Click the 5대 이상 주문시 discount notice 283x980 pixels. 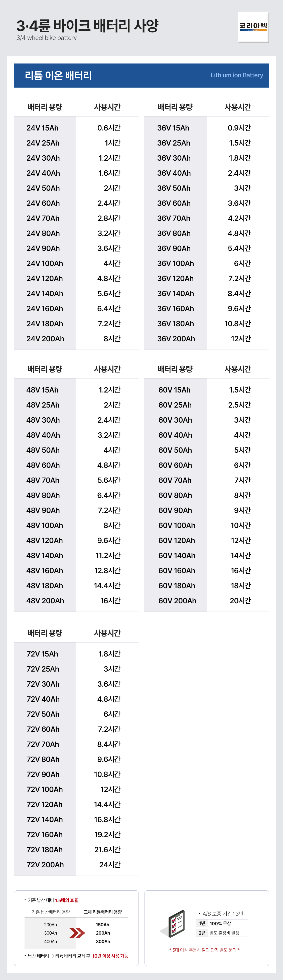[204, 950]
